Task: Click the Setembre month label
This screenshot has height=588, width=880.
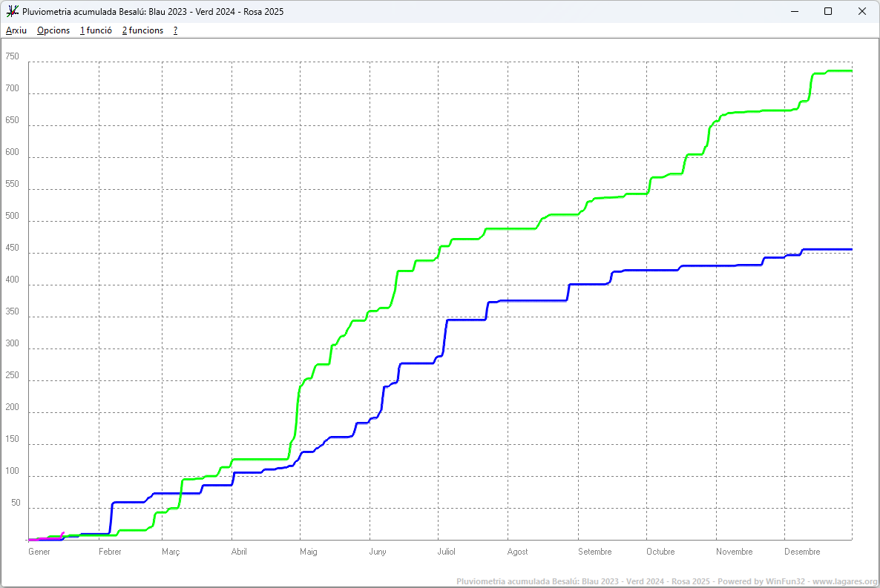Action: pyautogui.click(x=595, y=552)
